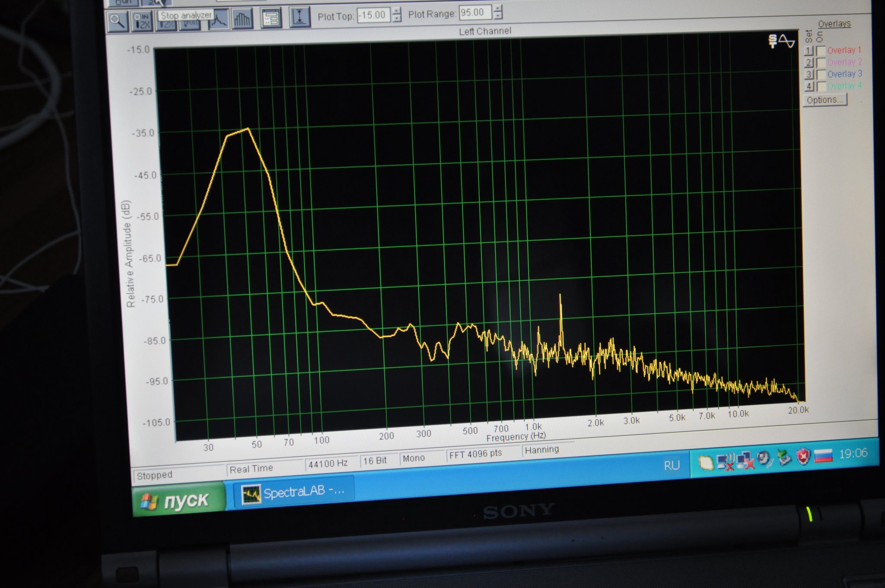Click the auto-scale vertical range icon
Viewport: 885px width, 588px height.
click(x=299, y=17)
